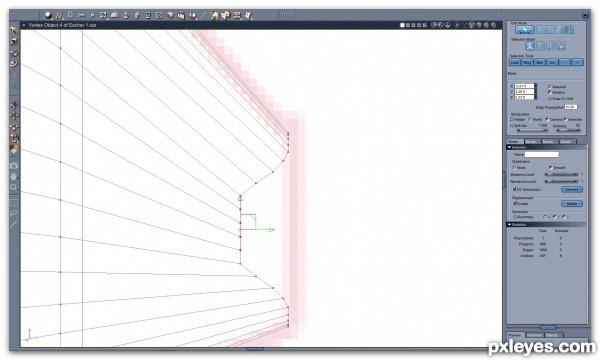This screenshot has height=360, width=600.
Task: Choose the third Edit Mode button
Action: pos(566,29)
